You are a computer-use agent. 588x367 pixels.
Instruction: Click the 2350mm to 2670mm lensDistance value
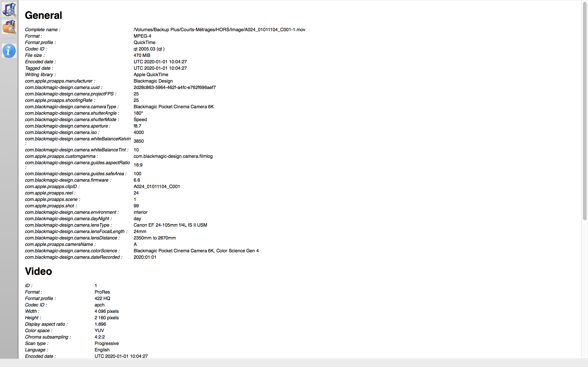click(155, 238)
